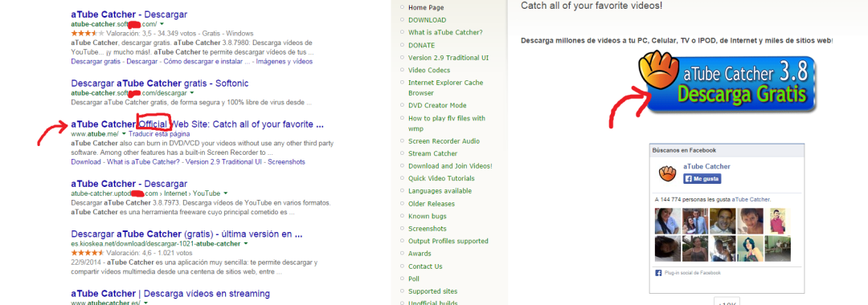This screenshot has width=868, height=305.
Task: Open Poll sidebar item
Action: [414, 279]
